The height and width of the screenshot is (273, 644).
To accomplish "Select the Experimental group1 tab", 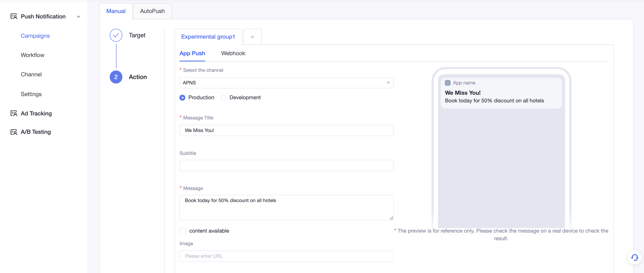I will coord(208,37).
